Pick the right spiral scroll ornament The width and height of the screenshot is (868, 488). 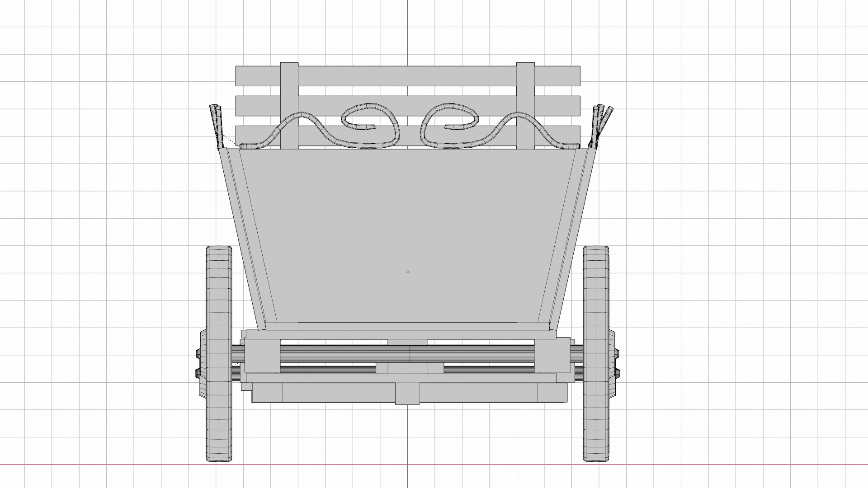tap(500, 127)
